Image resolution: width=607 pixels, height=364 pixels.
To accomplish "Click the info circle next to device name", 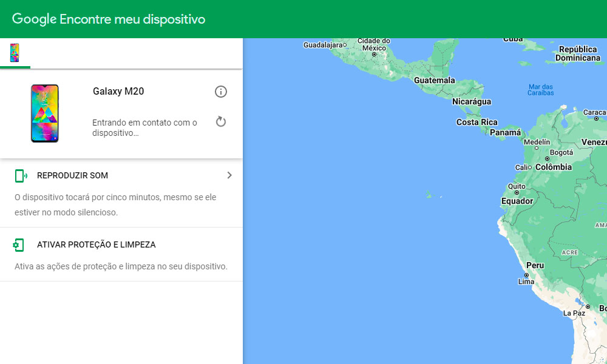I will [221, 92].
